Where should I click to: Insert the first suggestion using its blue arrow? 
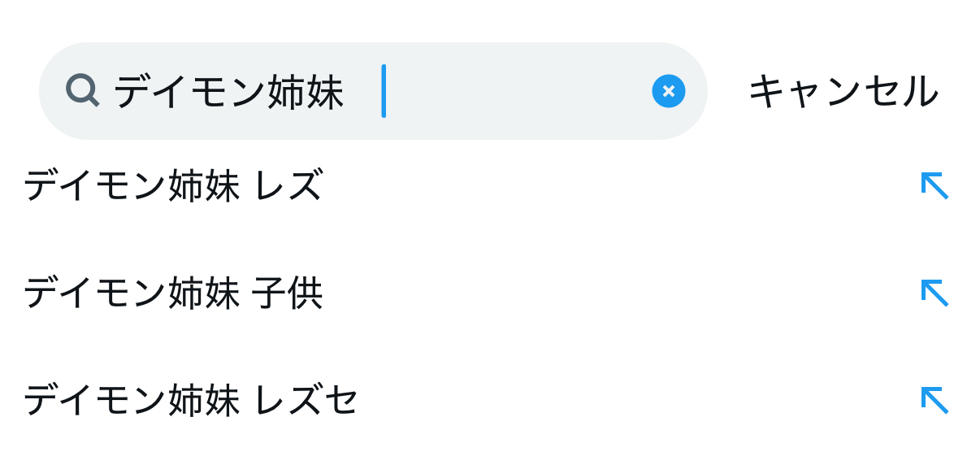pos(934,185)
